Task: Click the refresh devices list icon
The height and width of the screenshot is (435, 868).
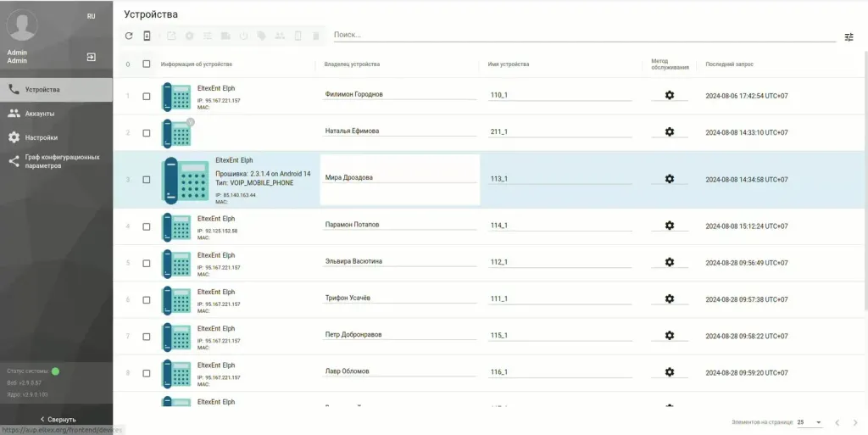Action: coord(129,36)
